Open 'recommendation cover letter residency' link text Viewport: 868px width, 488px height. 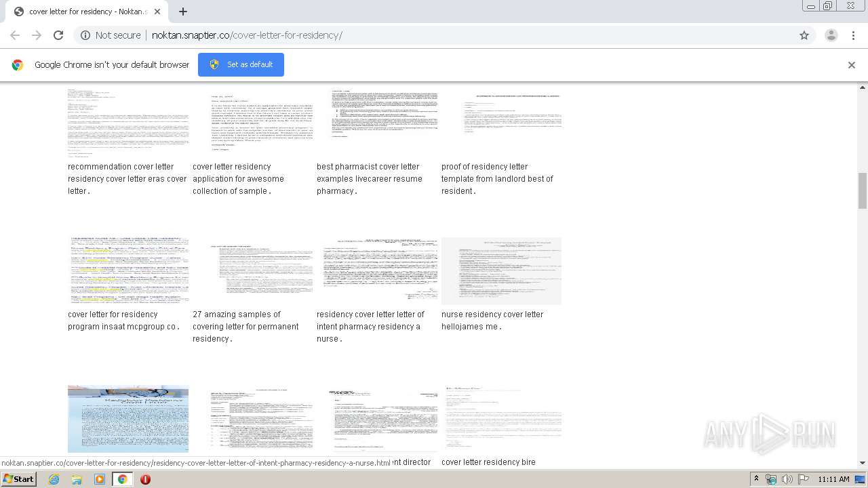point(127,179)
